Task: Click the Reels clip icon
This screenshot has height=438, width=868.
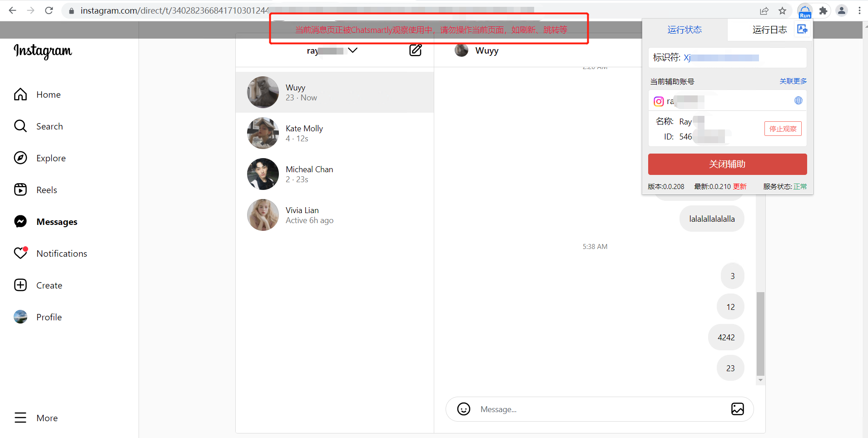Action: tap(20, 189)
